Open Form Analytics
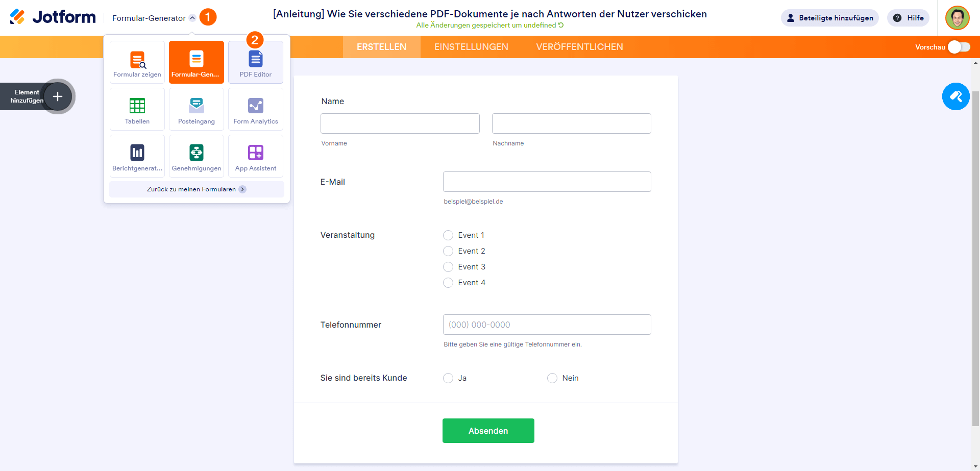Image resolution: width=980 pixels, height=471 pixels. pyautogui.click(x=255, y=109)
